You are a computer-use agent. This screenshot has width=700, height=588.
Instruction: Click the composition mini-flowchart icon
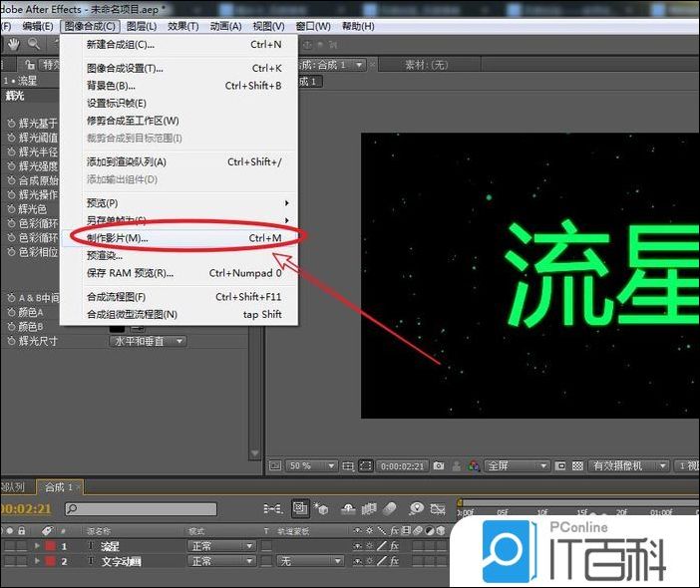tap(272, 508)
